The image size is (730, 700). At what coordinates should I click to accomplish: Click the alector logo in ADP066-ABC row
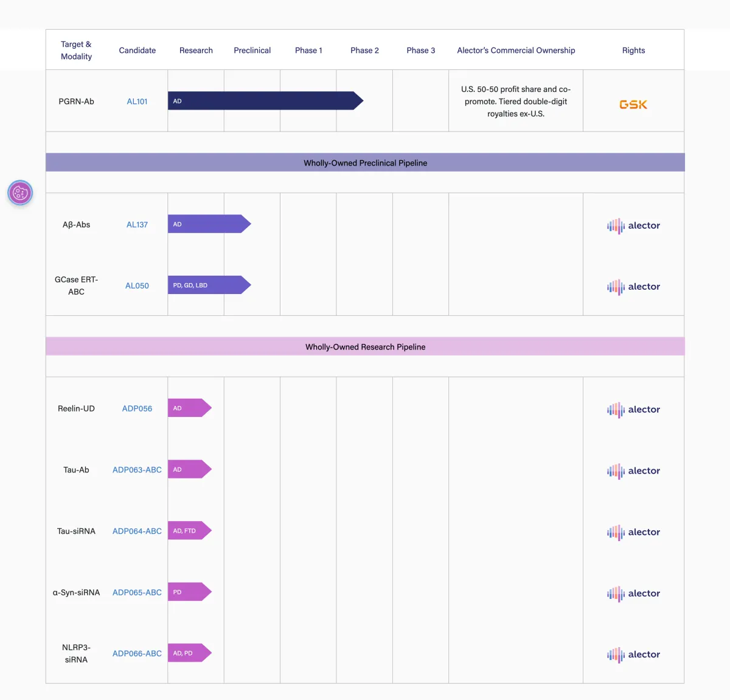(x=633, y=654)
